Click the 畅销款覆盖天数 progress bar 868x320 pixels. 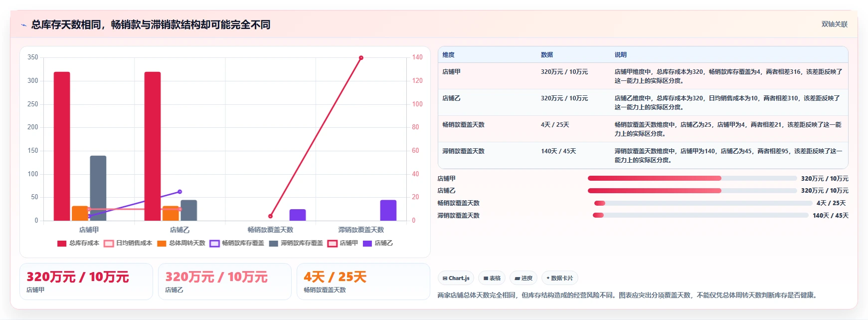click(703, 203)
